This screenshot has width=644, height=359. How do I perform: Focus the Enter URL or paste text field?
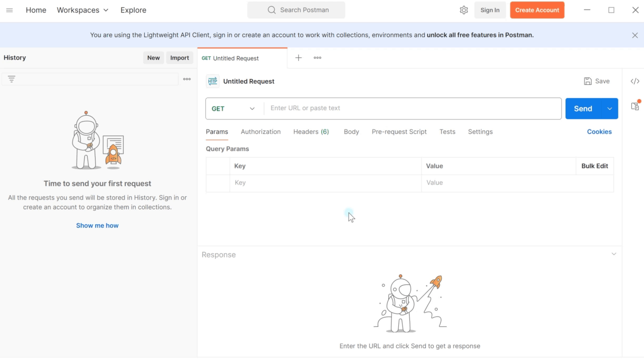point(412,108)
